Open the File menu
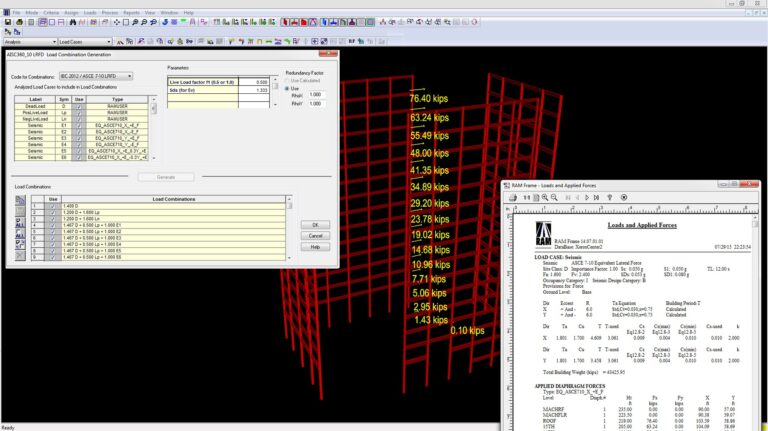Viewport: 768px width, 431px height. [16, 13]
